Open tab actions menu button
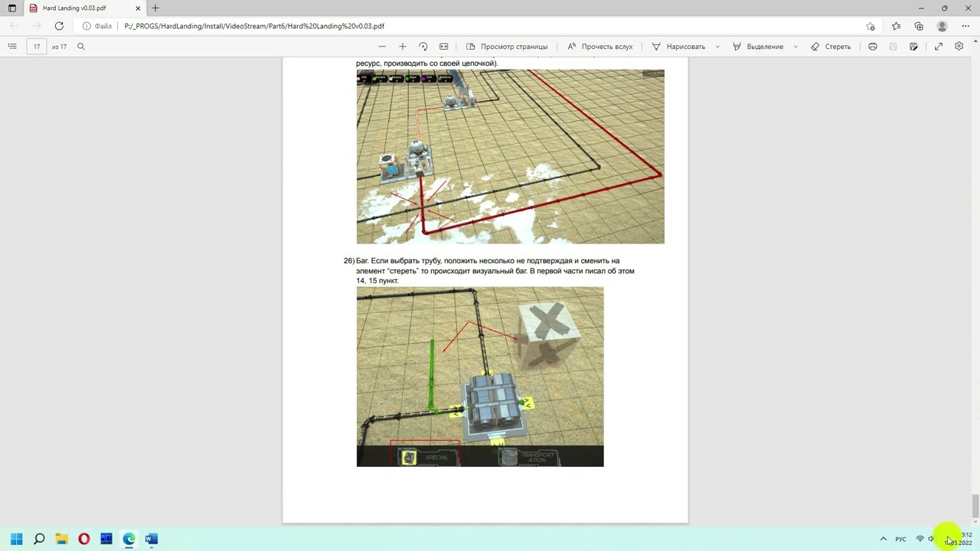This screenshot has height=551, width=980. 12,8
